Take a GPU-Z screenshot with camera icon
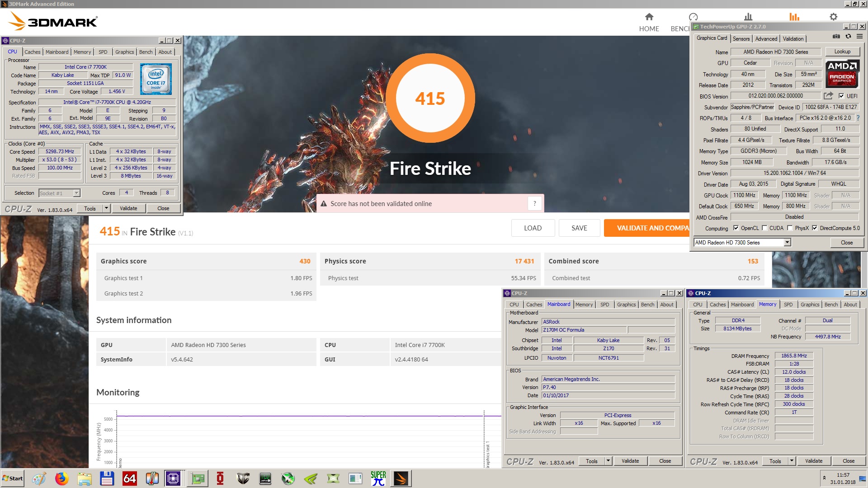Viewport: 868px width, 488px height. point(836,37)
